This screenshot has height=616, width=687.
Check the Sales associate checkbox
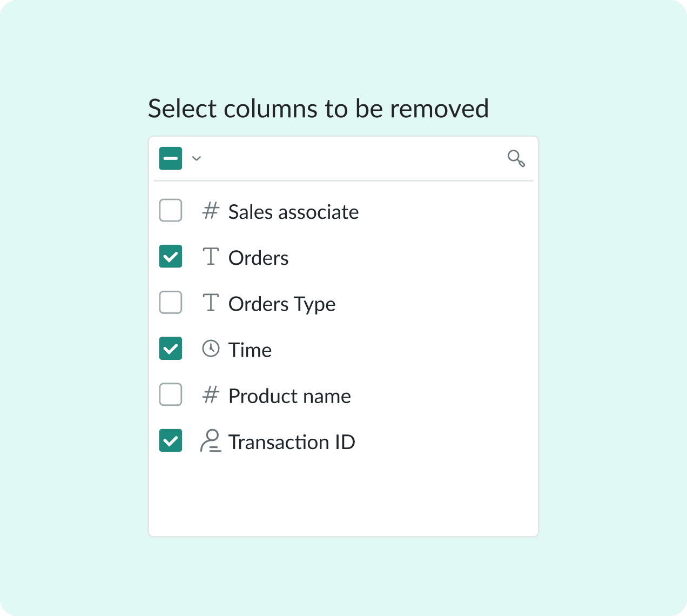[171, 211]
